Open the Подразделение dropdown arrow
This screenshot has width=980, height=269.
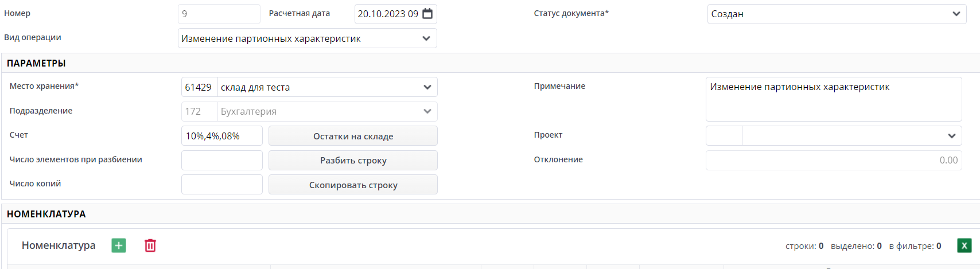click(x=427, y=111)
